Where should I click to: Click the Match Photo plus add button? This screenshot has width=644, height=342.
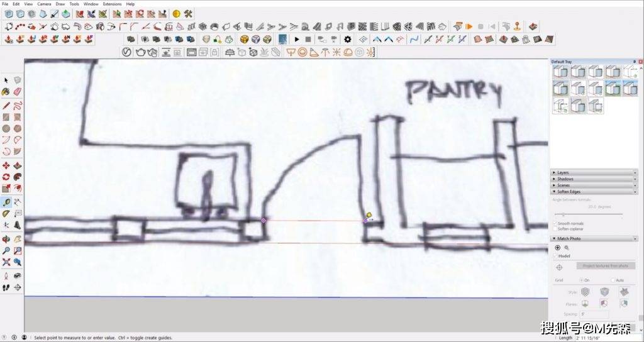click(557, 248)
